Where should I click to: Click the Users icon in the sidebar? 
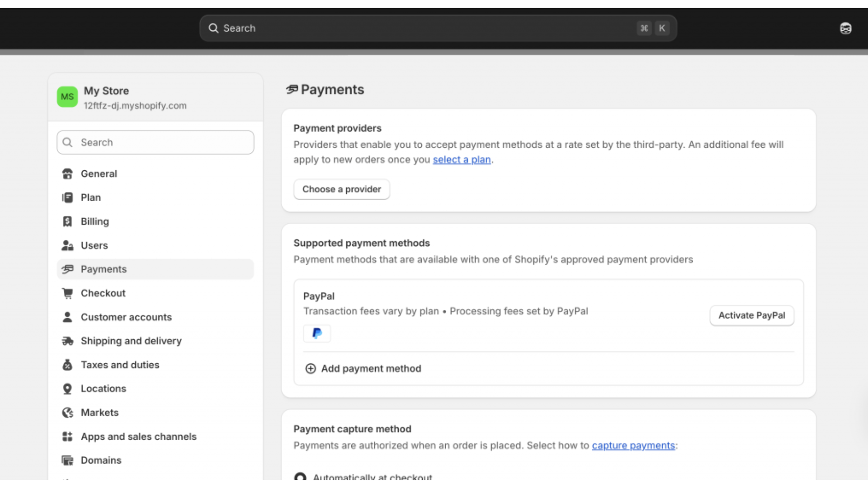67,245
